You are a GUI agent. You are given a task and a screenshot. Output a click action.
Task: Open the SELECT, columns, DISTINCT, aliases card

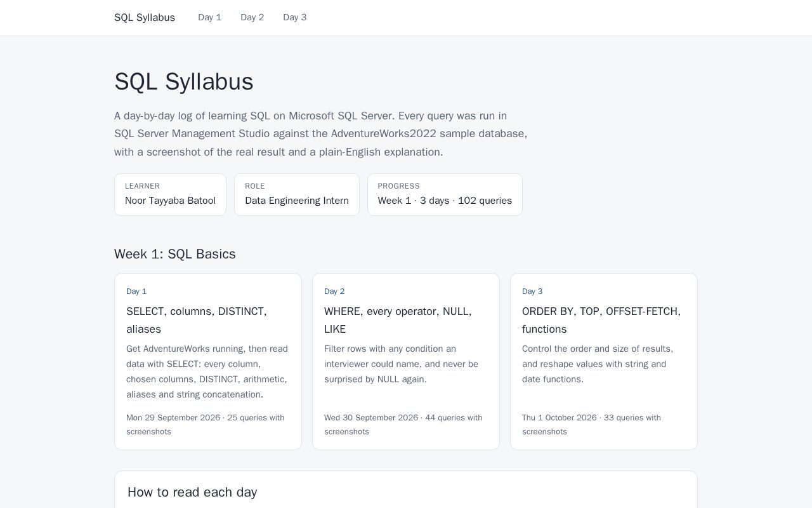click(x=208, y=361)
